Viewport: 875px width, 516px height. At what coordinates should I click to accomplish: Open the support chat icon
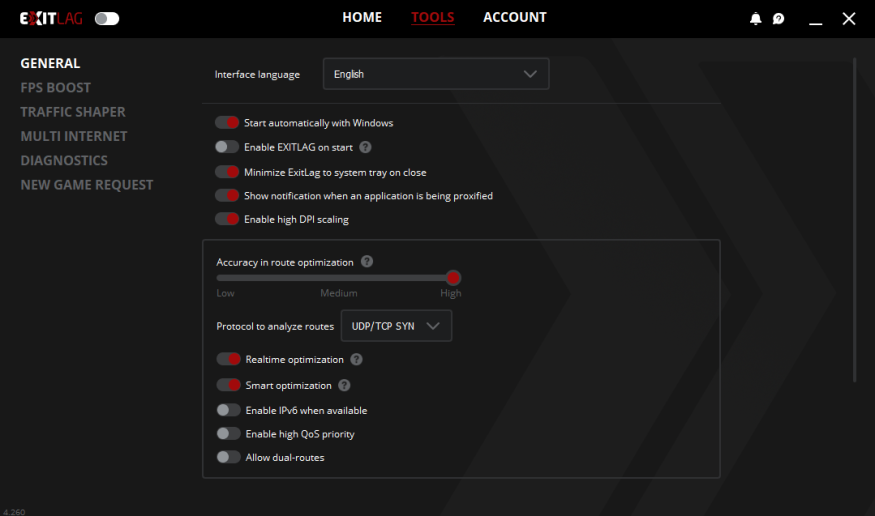pos(778,19)
